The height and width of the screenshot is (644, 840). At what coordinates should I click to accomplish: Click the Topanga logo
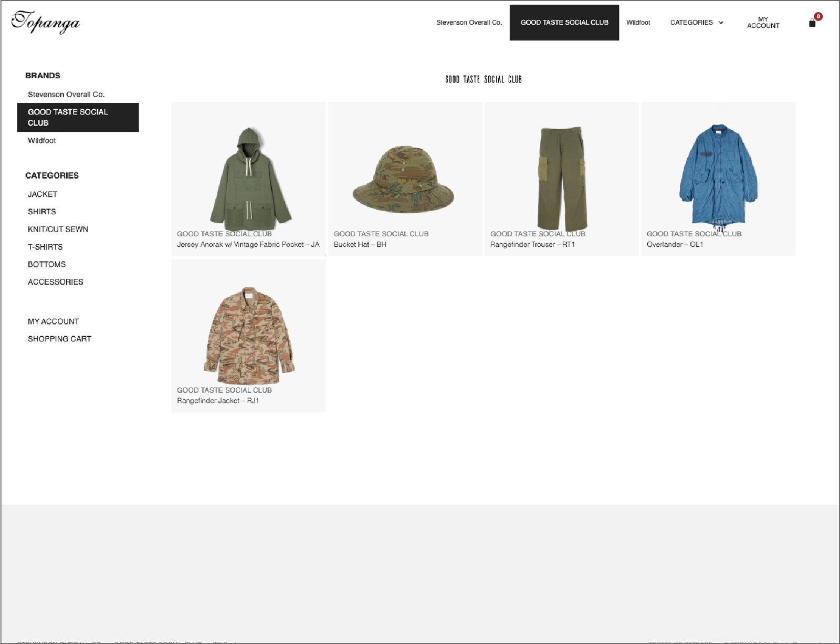(x=46, y=22)
